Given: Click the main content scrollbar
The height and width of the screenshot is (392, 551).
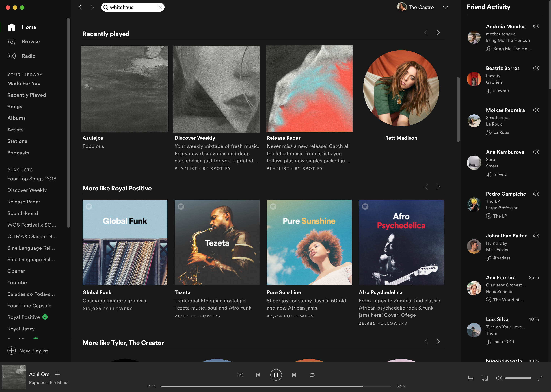Looking at the screenshot, I should click(458, 109).
